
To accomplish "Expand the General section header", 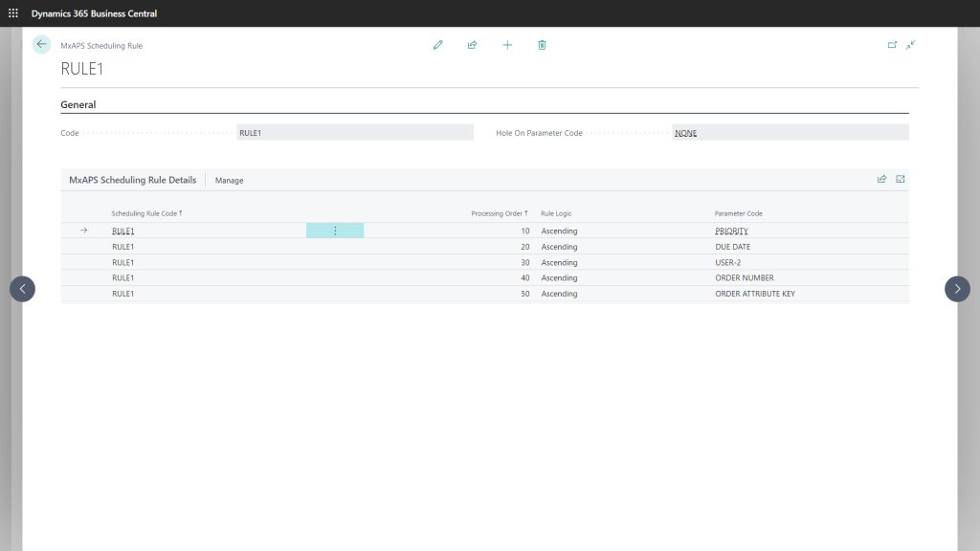I will pos(78,104).
